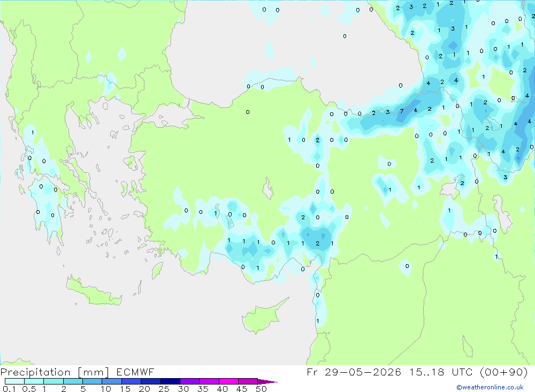Image resolution: width=535 pixels, height=392 pixels.
Task: Click the 'Fr' weekday label
Action: (312, 372)
